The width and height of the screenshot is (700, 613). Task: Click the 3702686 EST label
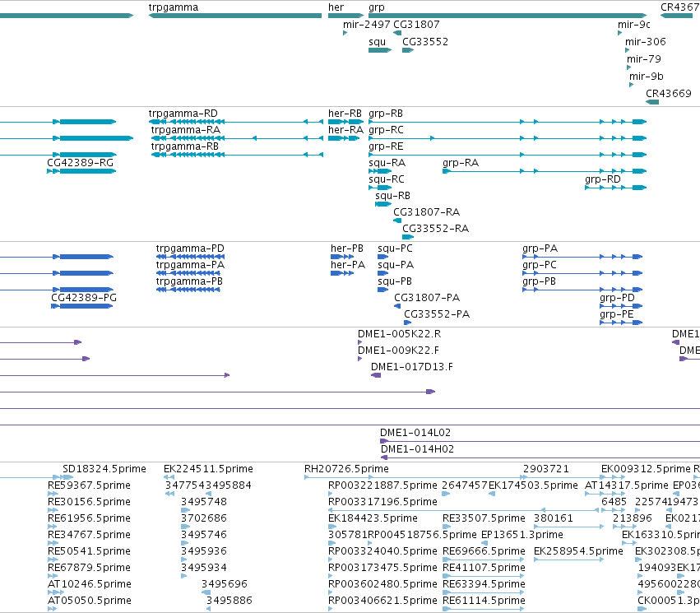[x=203, y=518]
